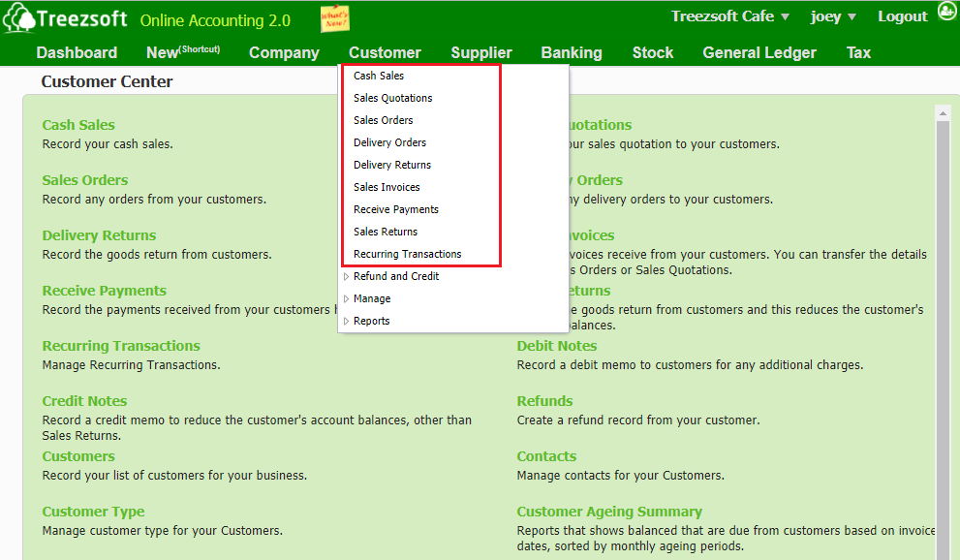Viewport: 960px width, 560px height.
Task: Click the Treezsoft tree logo icon
Action: pyautogui.click(x=19, y=17)
